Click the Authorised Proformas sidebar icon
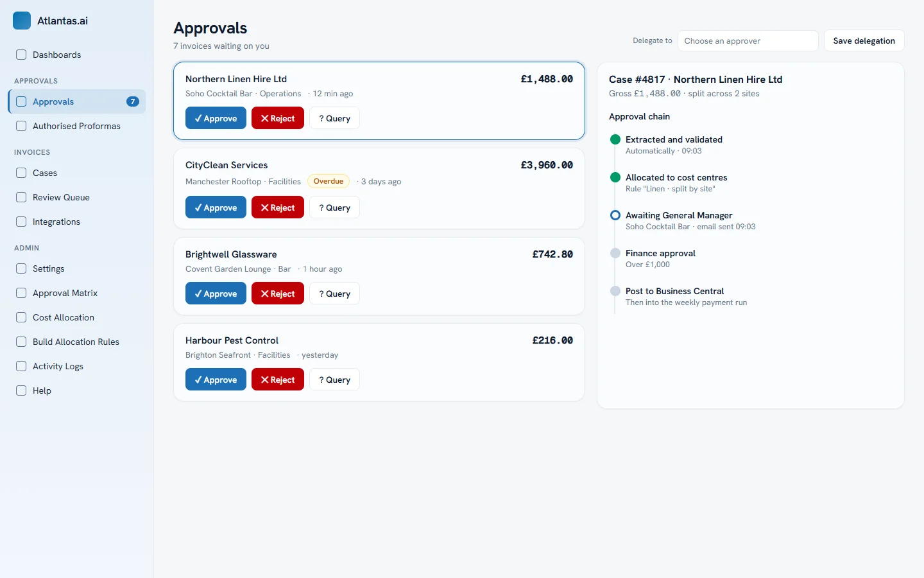This screenshot has height=578, width=924. [21, 126]
